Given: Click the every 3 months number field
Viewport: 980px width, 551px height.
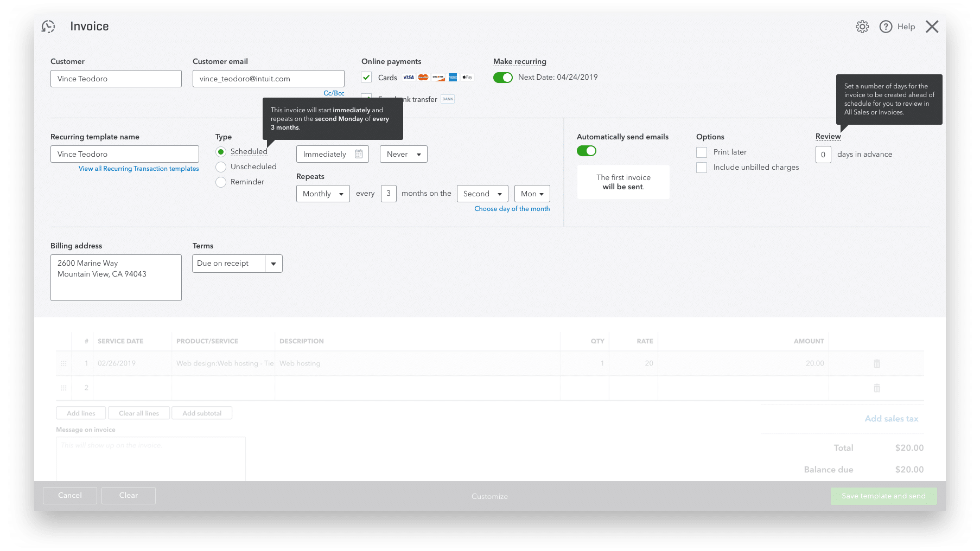Looking at the screenshot, I should 389,194.
